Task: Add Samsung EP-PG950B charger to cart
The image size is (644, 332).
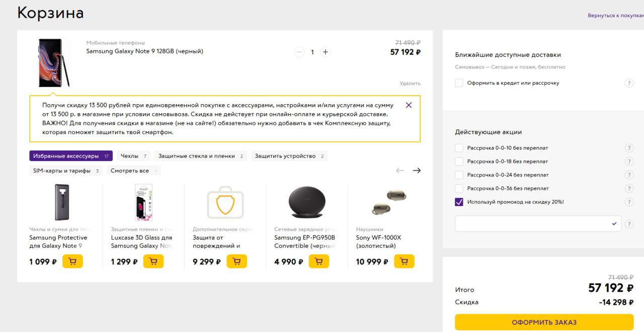Action: pos(318,261)
